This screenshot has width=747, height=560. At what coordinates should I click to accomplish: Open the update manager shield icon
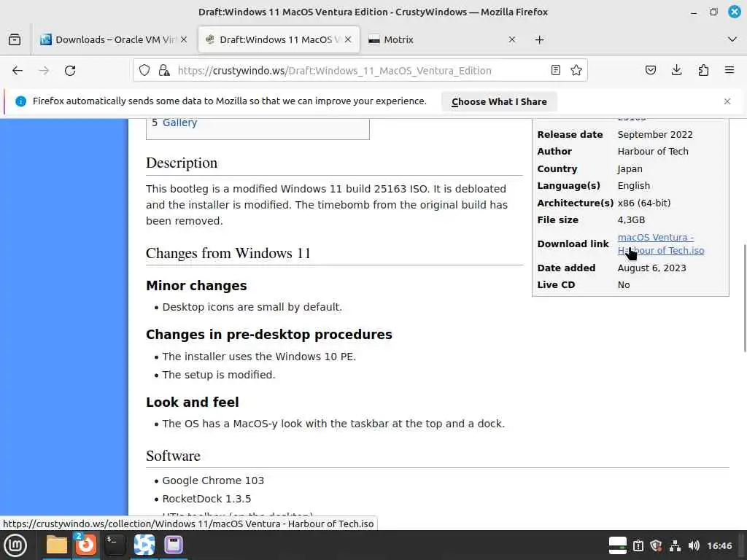tap(656, 545)
